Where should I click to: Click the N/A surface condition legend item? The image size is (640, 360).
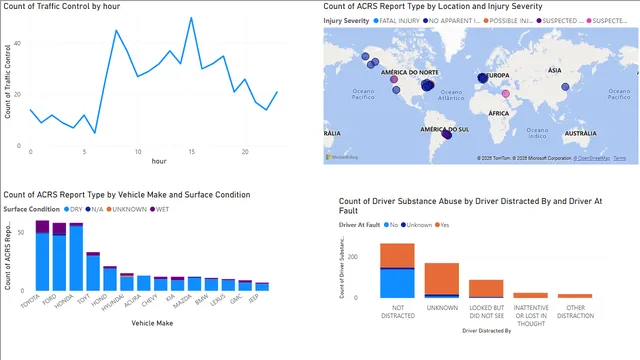point(94,209)
